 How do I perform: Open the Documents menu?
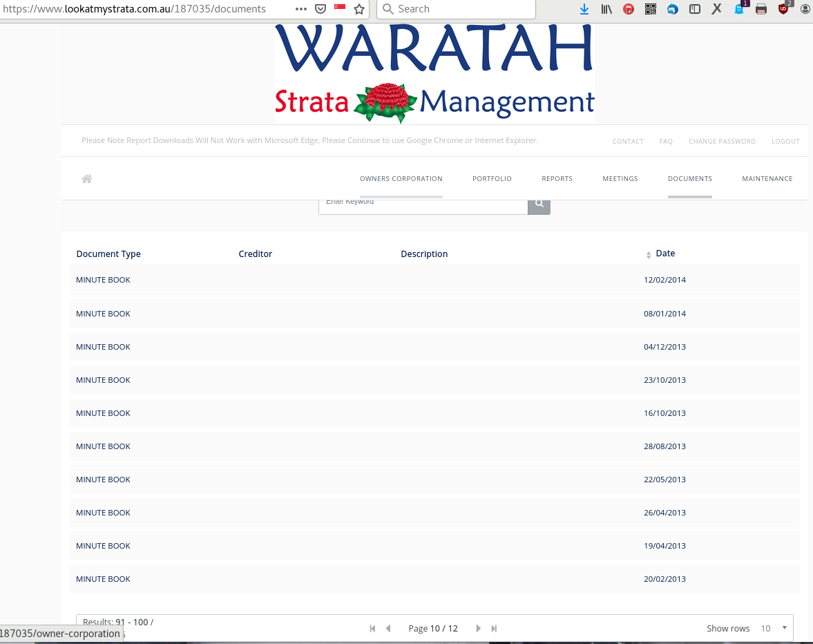[690, 178]
